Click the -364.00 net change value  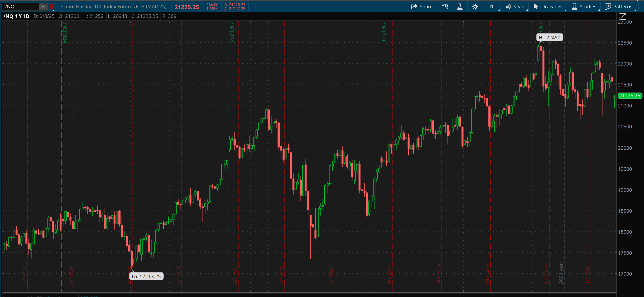tap(211, 5)
